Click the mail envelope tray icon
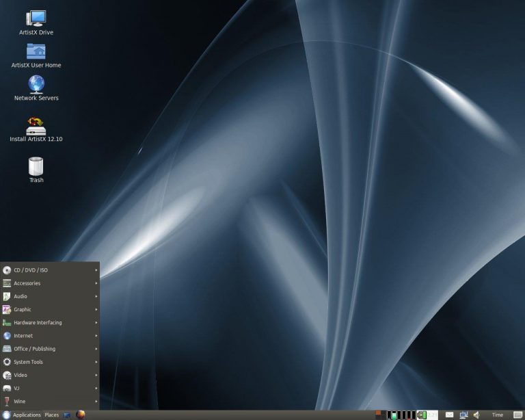Viewport: 525px width, 420px height. pos(449,415)
